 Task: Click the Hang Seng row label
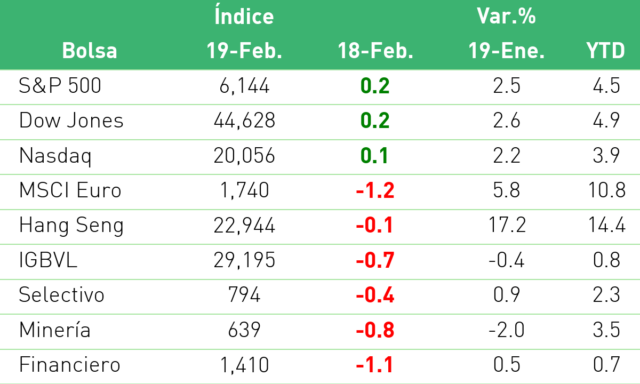pyautogui.click(x=71, y=226)
